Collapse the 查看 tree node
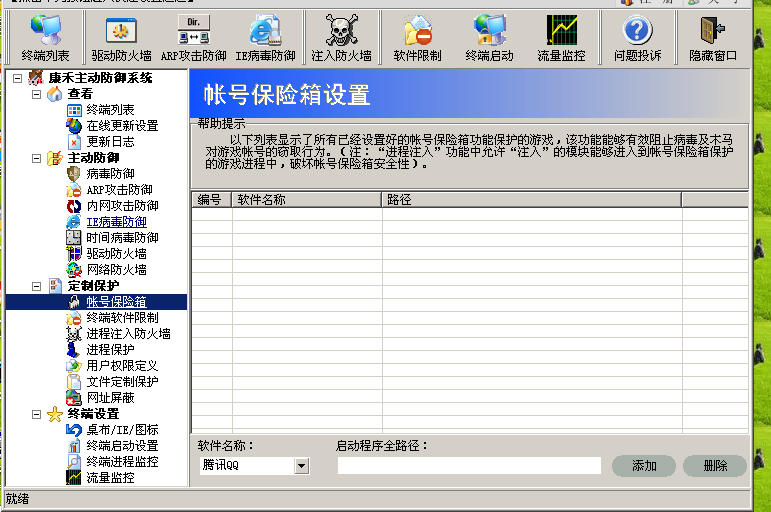771x512 pixels. 37,94
